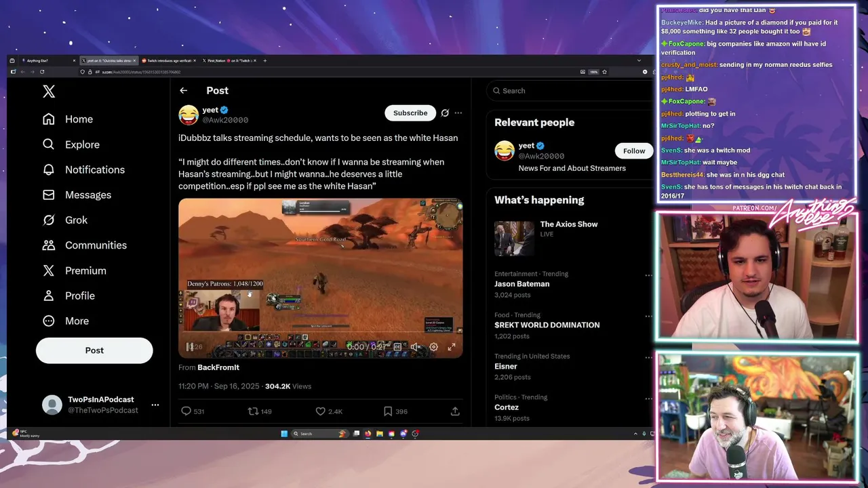
Task: Click the X search field
Action: click(x=568, y=91)
